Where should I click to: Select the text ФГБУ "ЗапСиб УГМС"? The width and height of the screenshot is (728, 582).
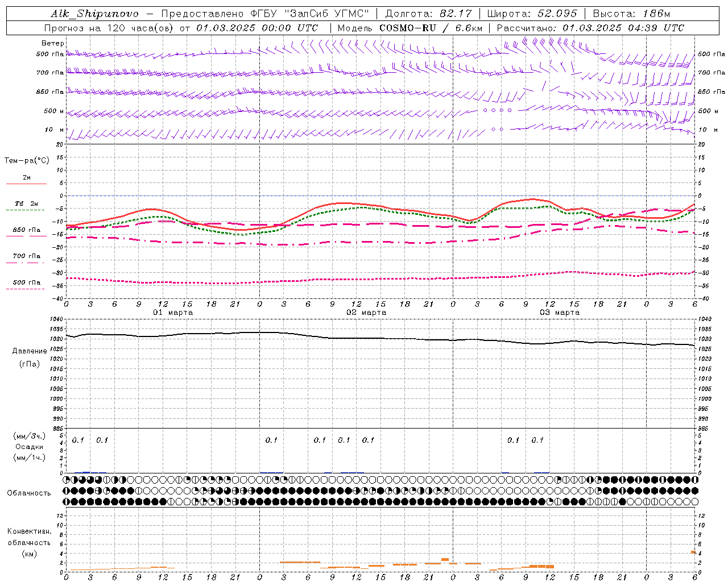pyautogui.click(x=311, y=14)
